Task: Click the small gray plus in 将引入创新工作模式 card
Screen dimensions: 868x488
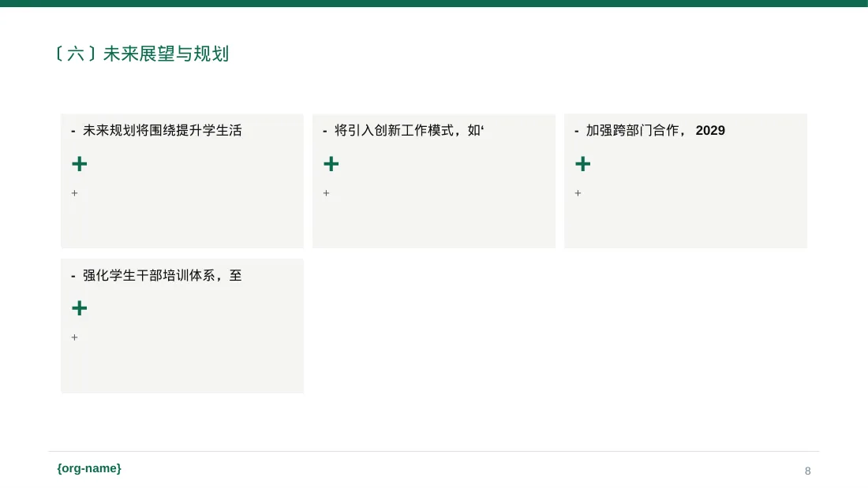Action: coord(326,193)
